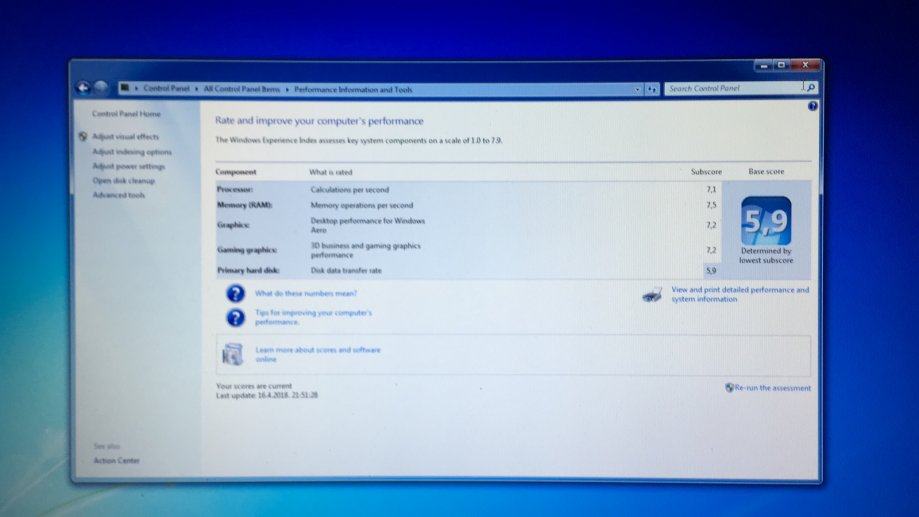Click the printer icon beside View and print
Viewport: 919px width, 517px height.
(652, 294)
